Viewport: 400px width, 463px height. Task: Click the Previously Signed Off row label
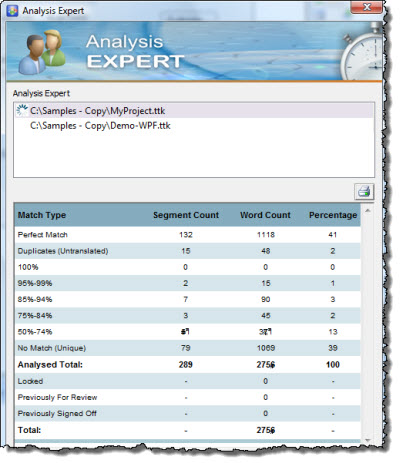click(57, 413)
